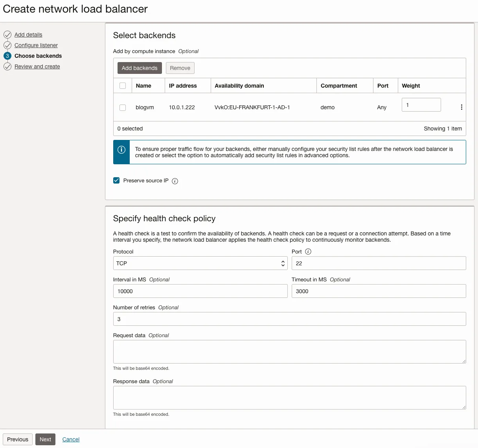Click the step 3 Choose backends circle
The image size is (478, 448).
[7, 56]
